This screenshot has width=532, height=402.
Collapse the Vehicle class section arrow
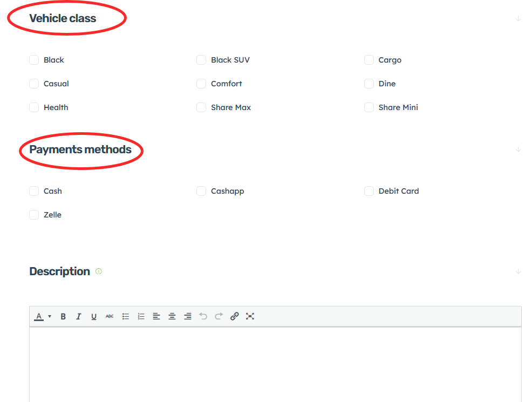518,18
